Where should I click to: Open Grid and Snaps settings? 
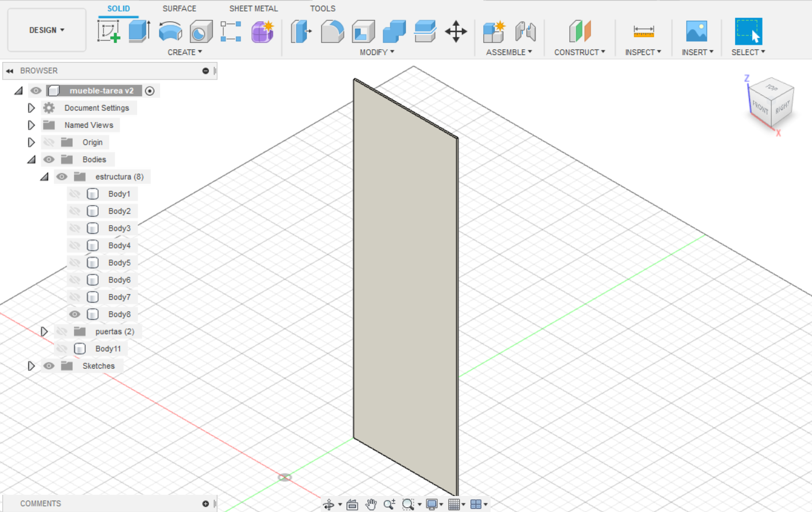pyautogui.click(x=454, y=505)
